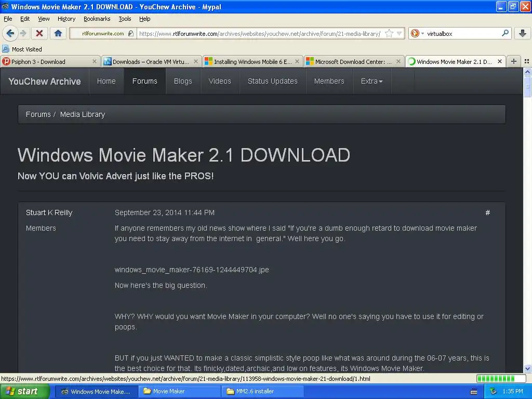Open the Downloads arrow button
The width and height of the screenshot is (532, 399).
[x=523, y=33]
